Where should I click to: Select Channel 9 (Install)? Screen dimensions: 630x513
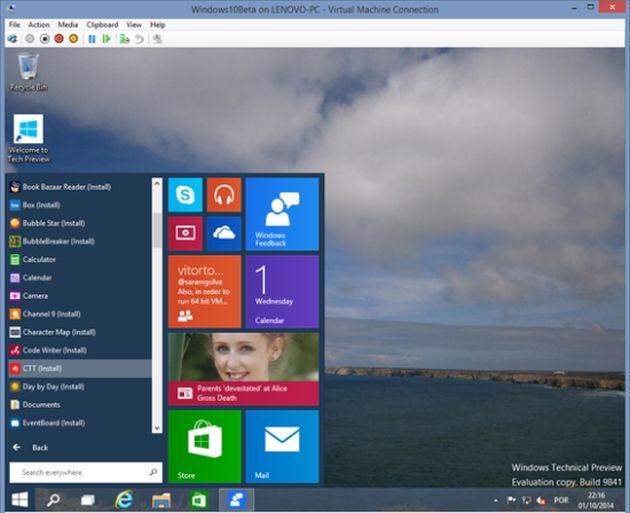click(x=80, y=314)
